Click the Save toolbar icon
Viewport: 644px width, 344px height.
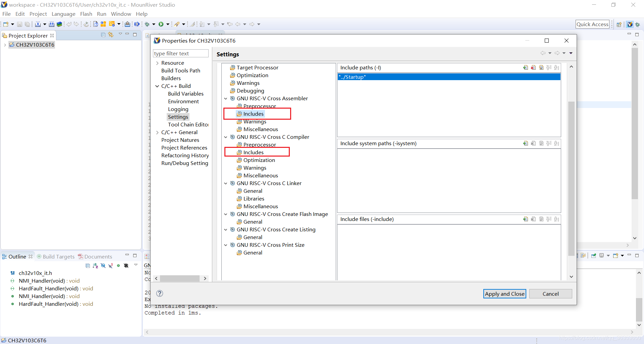click(19, 24)
